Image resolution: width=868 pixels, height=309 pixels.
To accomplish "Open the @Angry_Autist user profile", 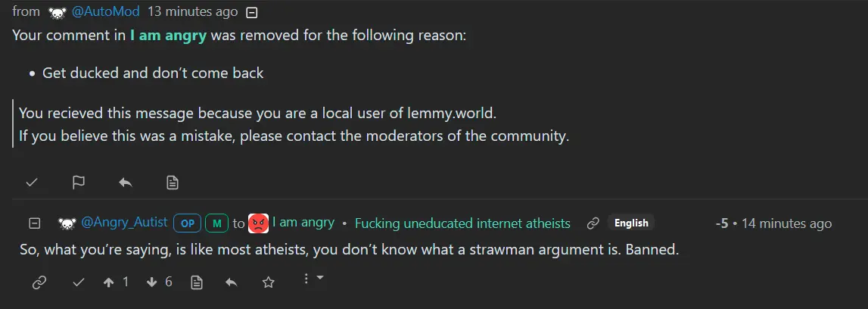I will [x=124, y=223].
